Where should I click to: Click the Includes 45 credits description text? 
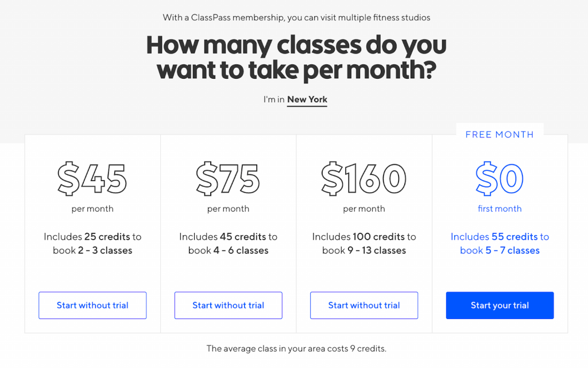tap(228, 243)
